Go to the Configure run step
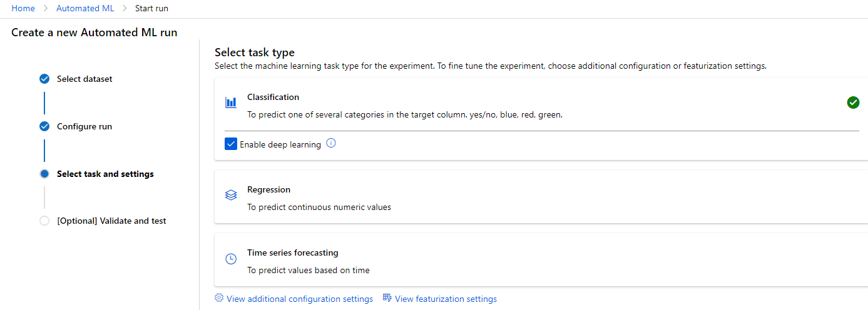 tap(84, 126)
